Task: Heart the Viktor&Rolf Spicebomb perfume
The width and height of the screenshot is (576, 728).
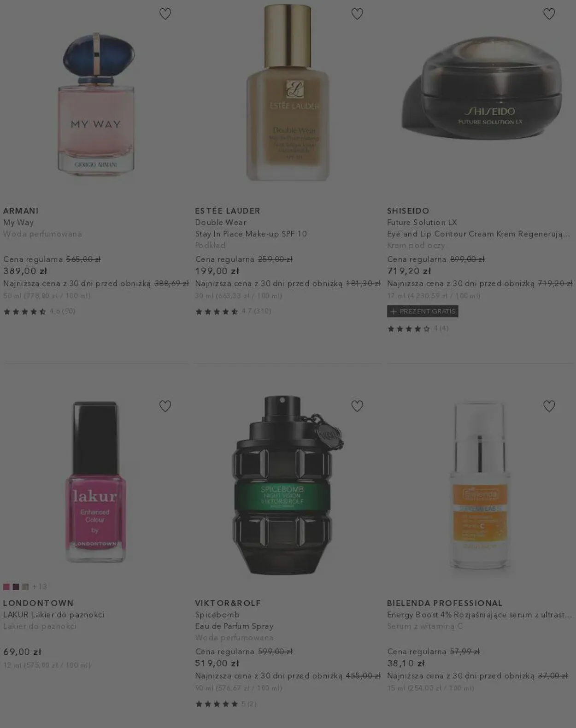Action: click(357, 406)
